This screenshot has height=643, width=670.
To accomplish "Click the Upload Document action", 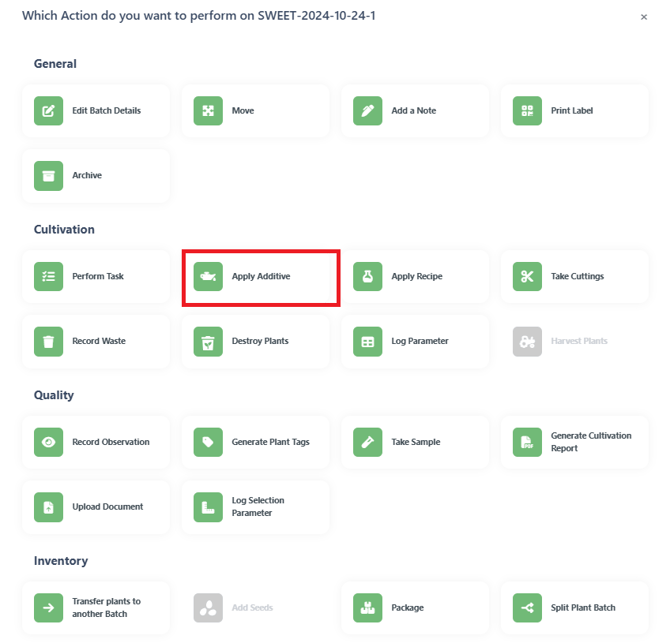I will tap(96, 507).
